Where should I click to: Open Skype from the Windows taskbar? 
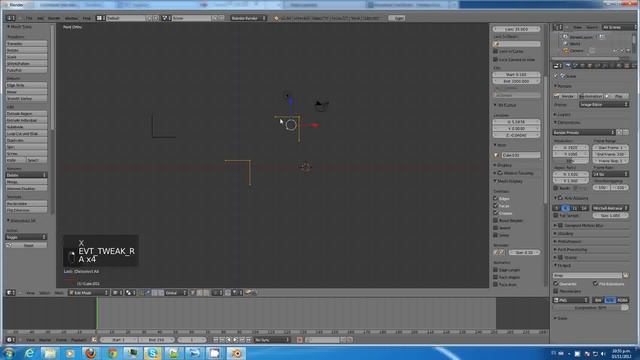click(153, 353)
